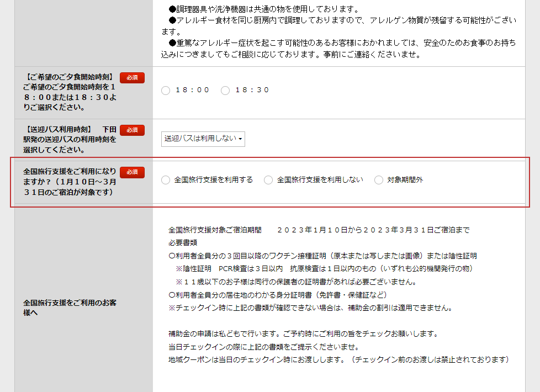Click the 重篤なアレルギー症状 note
Image resolution: width=540 pixels, height=392 pixels.
339,49
